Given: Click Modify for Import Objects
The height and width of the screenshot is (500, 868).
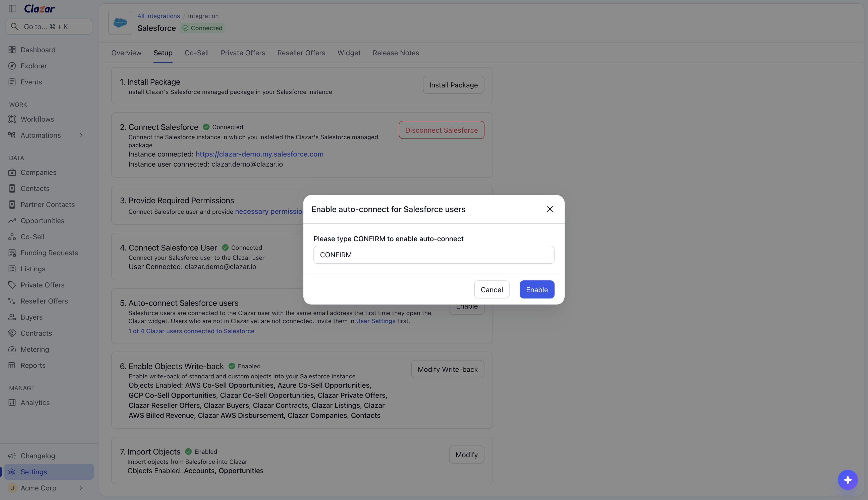Looking at the screenshot, I should point(466,455).
